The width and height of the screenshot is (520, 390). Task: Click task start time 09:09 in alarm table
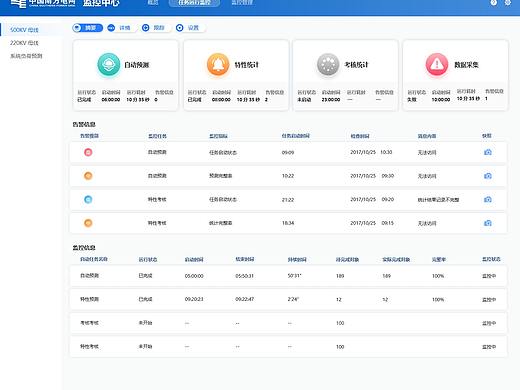[288, 153]
